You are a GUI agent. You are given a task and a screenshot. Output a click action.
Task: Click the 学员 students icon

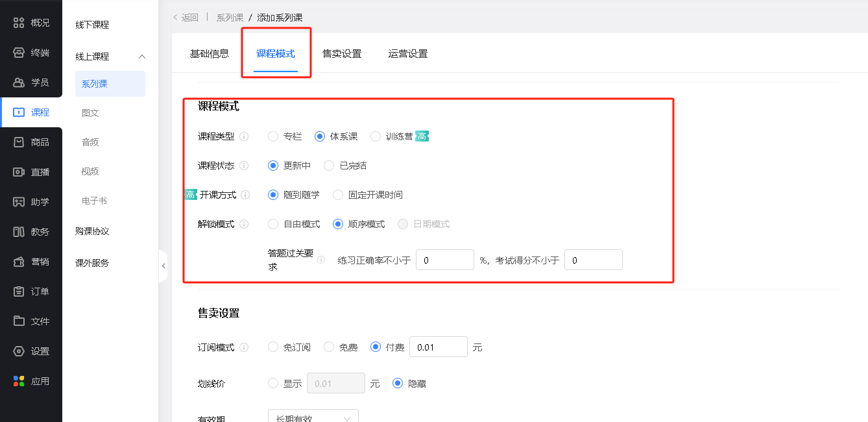(x=19, y=82)
